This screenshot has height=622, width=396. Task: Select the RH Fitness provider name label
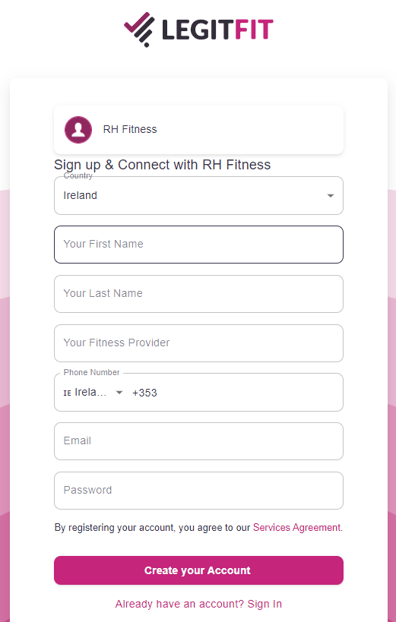(130, 129)
